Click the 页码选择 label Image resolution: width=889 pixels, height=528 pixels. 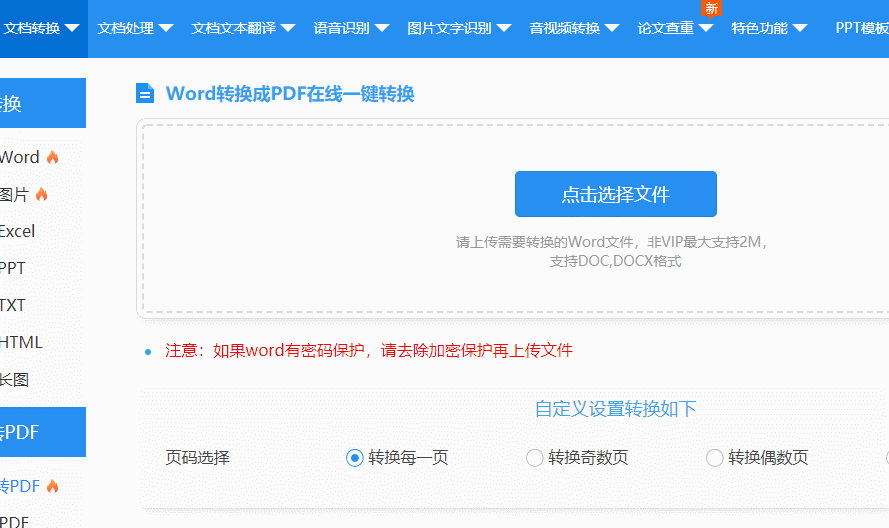[x=197, y=458]
